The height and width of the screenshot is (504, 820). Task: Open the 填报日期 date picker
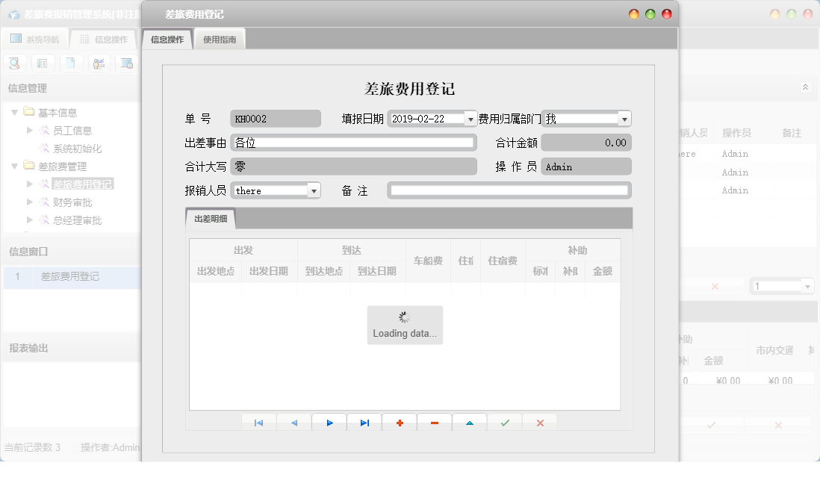pos(470,118)
